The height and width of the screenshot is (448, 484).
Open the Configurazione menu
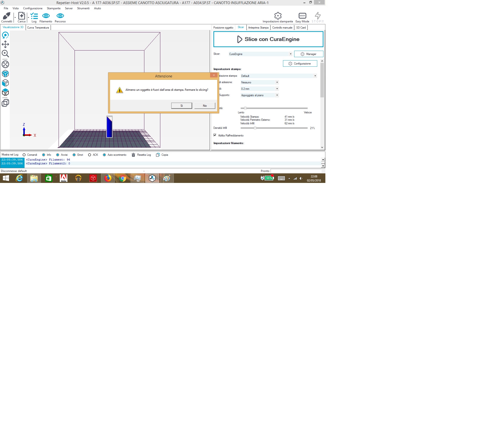(x=33, y=8)
